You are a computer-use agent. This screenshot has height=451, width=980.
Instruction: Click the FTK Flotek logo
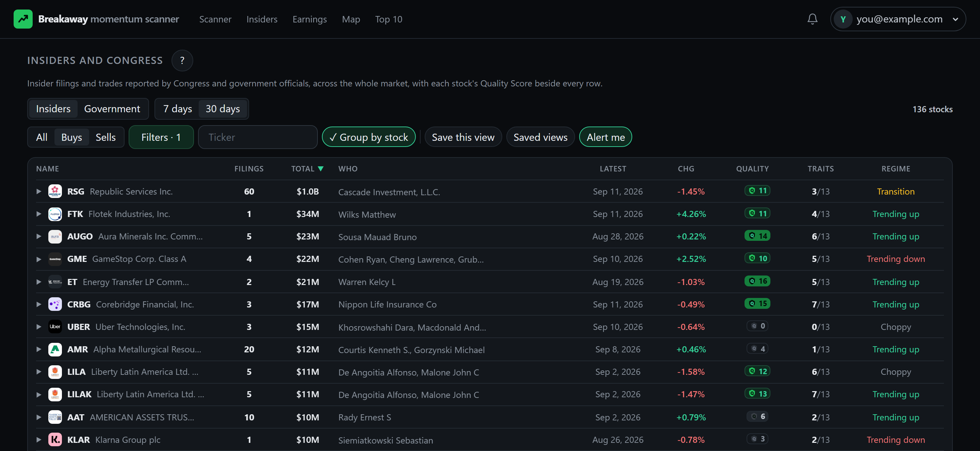coord(55,214)
